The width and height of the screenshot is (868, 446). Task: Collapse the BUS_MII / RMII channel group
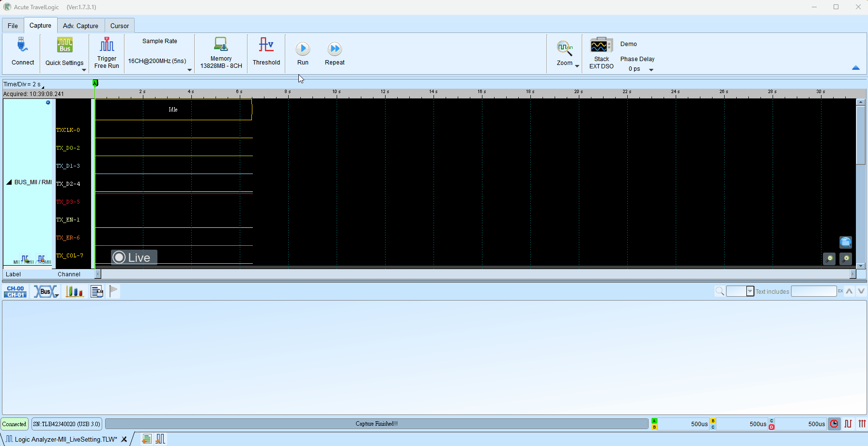click(x=9, y=182)
